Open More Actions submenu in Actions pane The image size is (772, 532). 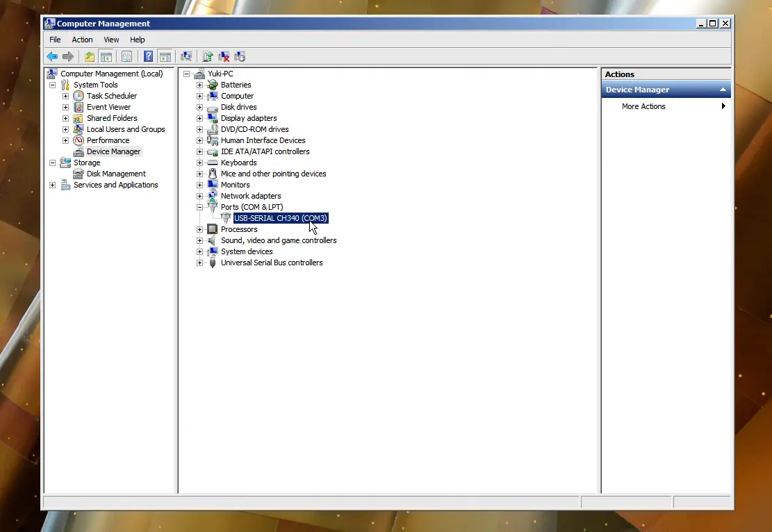[x=666, y=106]
